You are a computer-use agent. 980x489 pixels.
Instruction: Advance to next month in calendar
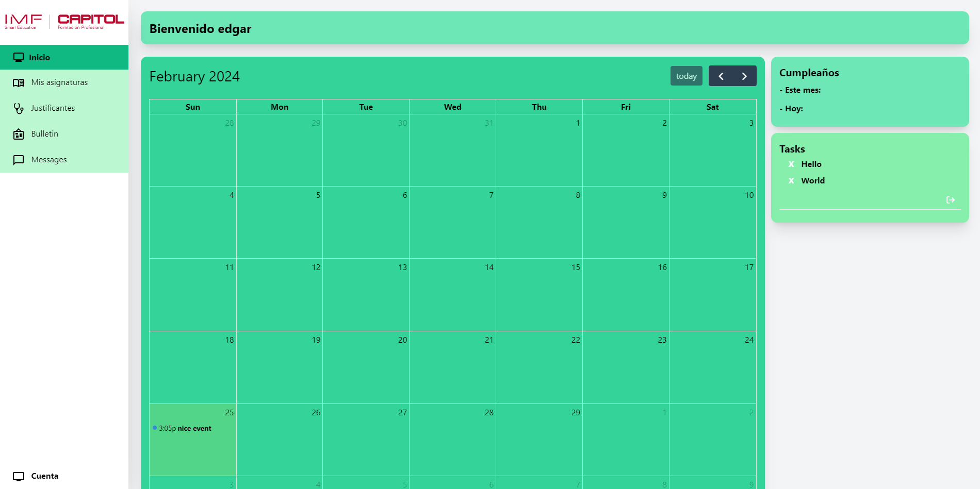point(744,76)
